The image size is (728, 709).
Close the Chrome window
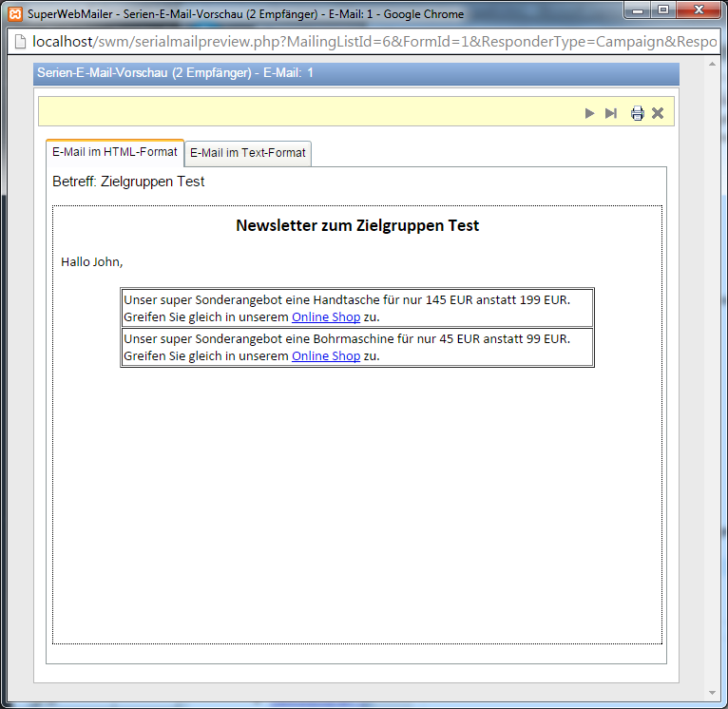pyautogui.click(x=699, y=10)
